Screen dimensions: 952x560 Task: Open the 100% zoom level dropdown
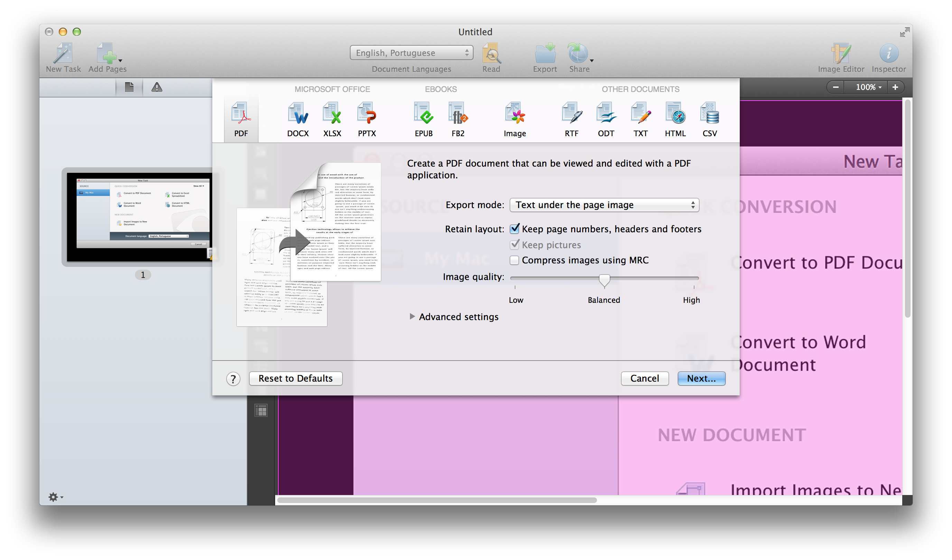(866, 87)
